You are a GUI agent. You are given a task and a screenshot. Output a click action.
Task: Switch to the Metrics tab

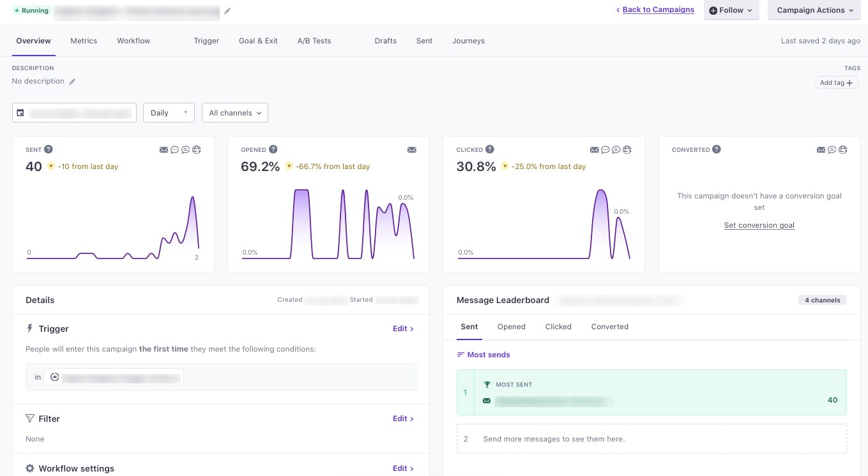coord(84,41)
